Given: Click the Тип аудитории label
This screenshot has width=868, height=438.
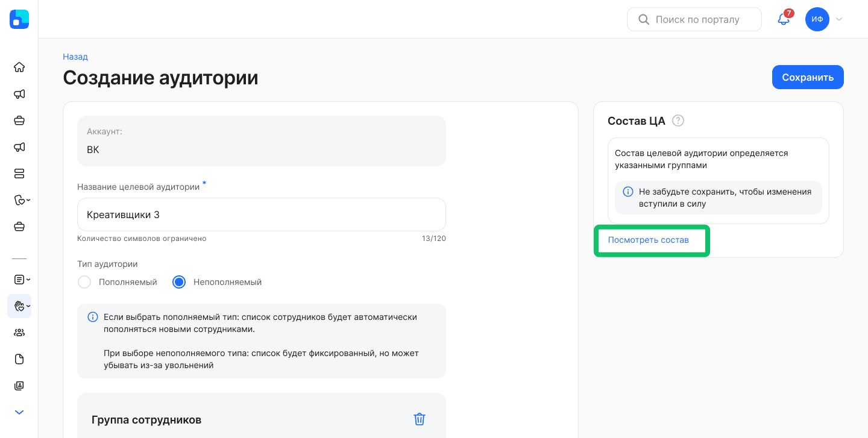Looking at the screenshot, I should click(107, 264).
